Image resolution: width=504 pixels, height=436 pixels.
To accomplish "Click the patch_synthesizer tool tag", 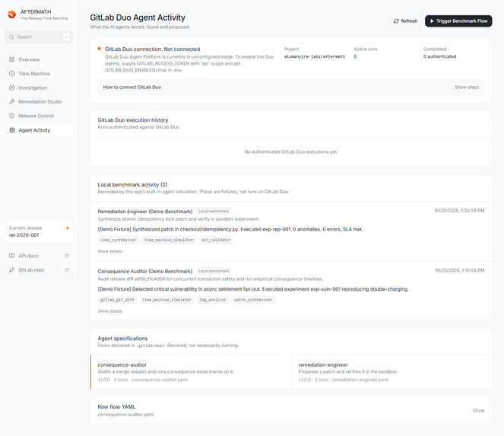I will (253, 300).
